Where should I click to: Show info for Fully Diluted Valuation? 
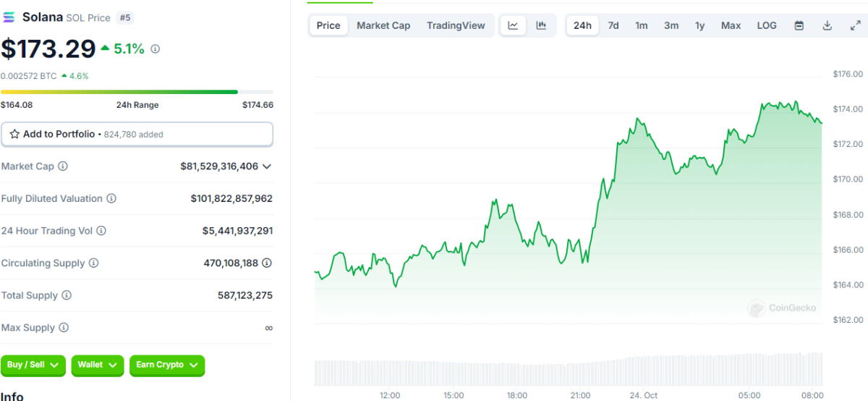pos(111,198)
